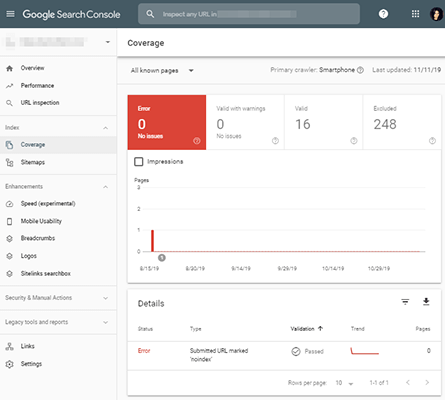This screenshot has height=400, width=445.
Task: Click the chart annotation marker 1
Action: click(162, 258)
